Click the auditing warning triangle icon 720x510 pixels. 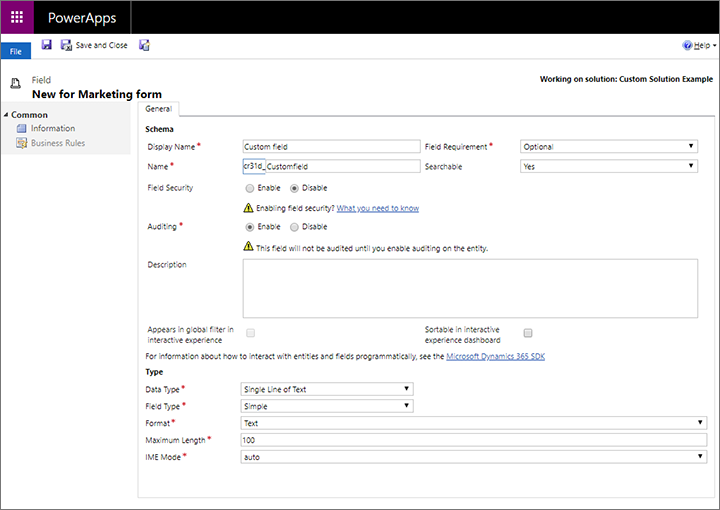(x=248, y=246)
